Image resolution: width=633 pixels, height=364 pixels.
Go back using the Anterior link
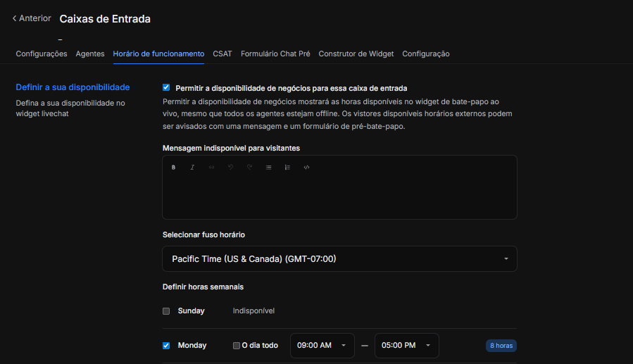tap(32, 18)
